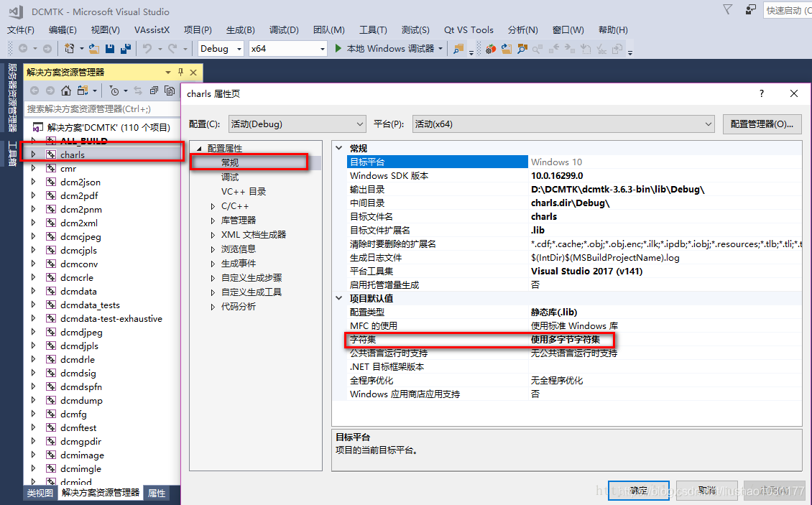Collapse the 配置属性 tree node
The width and height of the screenshot is (812, 505).
point(199,149)
